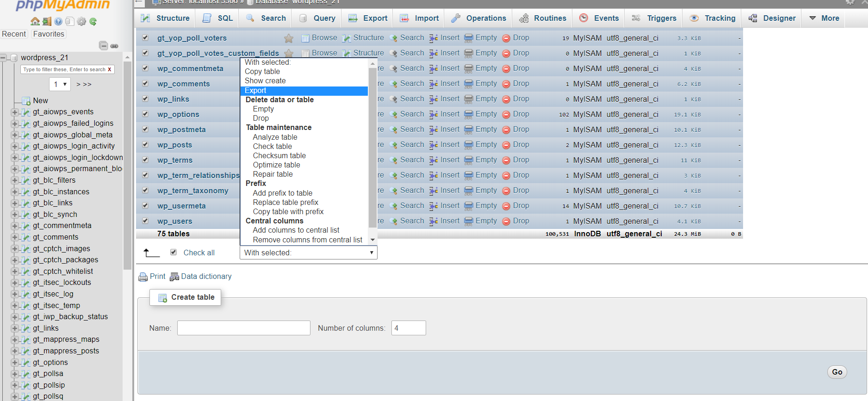Click Search icon in wp_posts row
Viewport: 868px width, 401px height.
394,145
